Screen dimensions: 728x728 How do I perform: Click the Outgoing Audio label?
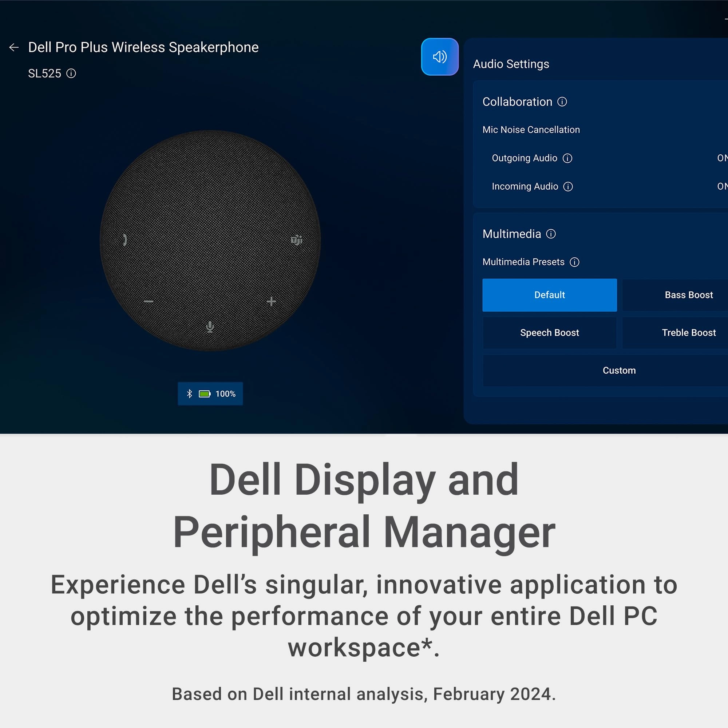524,158
